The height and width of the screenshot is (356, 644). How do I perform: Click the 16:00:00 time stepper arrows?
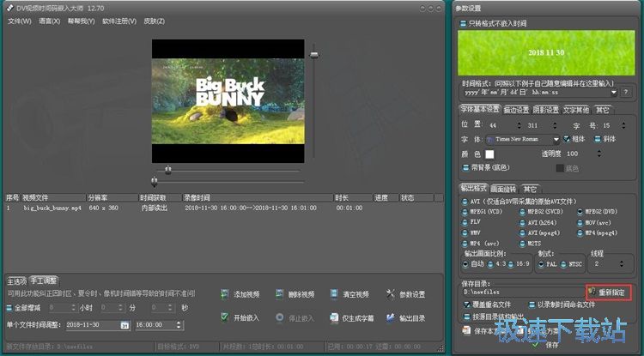pos(179,325)
